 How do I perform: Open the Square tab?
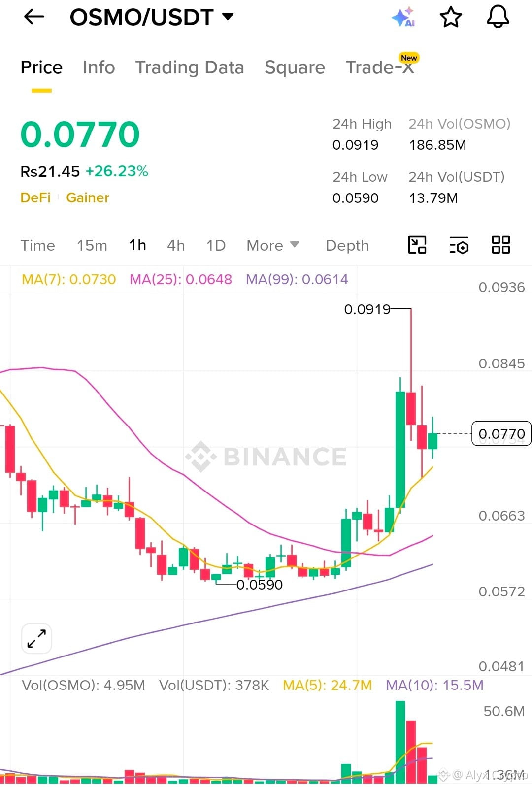(295, 67)
